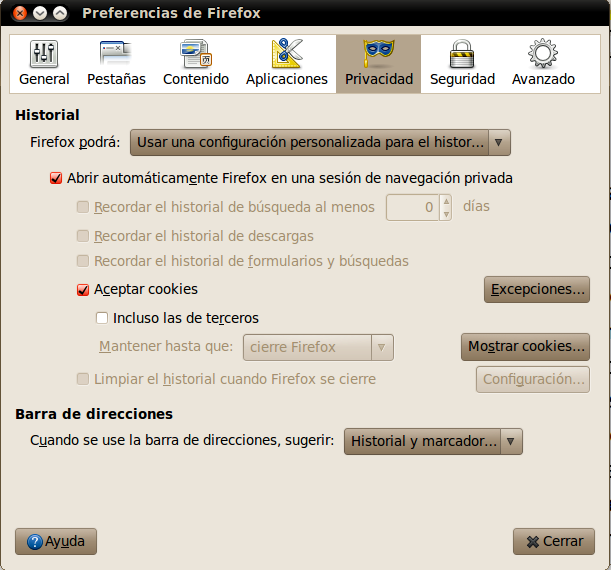Toggle Recordar el historial de búsqueda checkbox
The image size is (611, 570).
pos(83,207)
